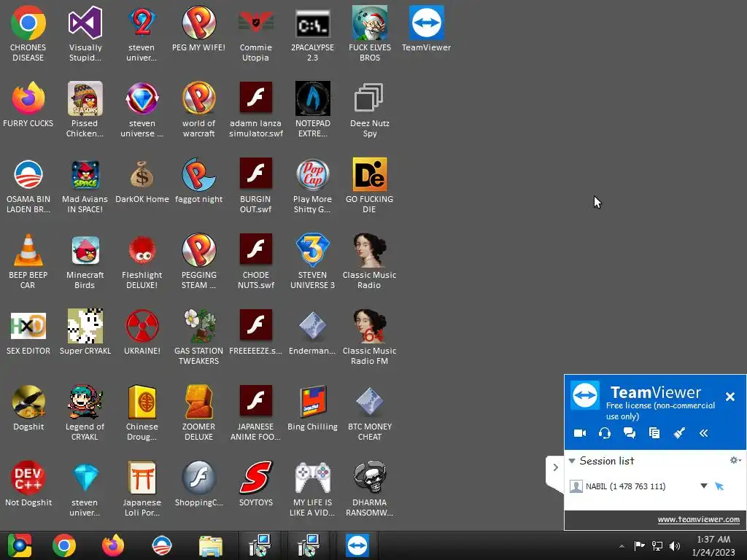Launch Chrome from the taskbar
The image size is (747, 560).
click(x=64, y=545)
